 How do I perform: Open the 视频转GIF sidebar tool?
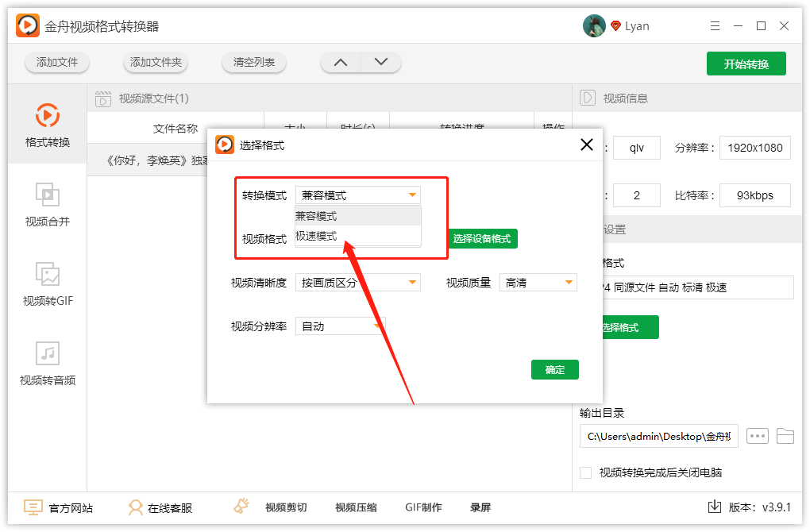[x=48, y=283]
